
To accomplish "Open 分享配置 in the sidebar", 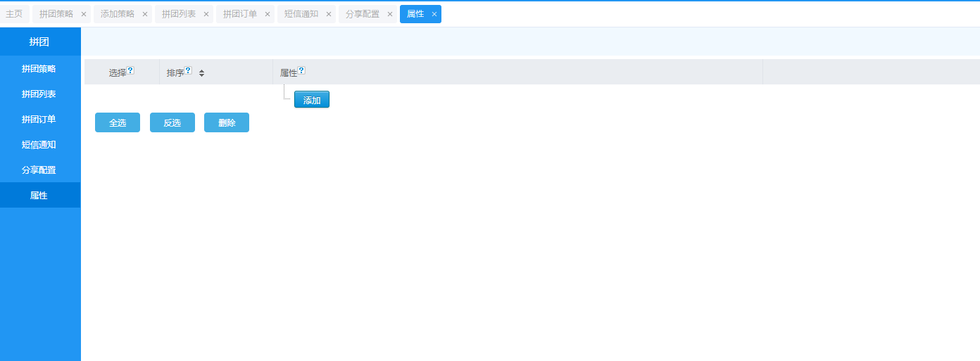I will pyautogui.click(x=39, y=170).
